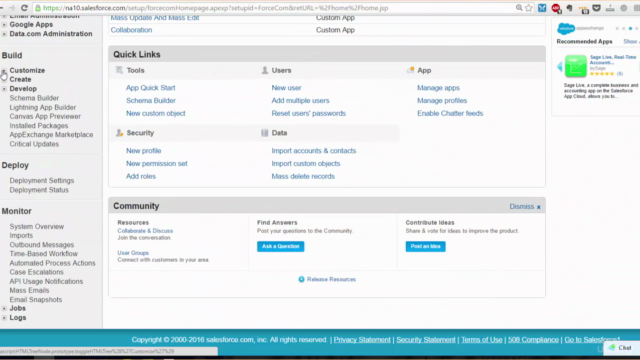Image resolution: width=640 pixels, height=360 pixels.
Task: Click Add multiple users link
Action: (x=300, y=100)
